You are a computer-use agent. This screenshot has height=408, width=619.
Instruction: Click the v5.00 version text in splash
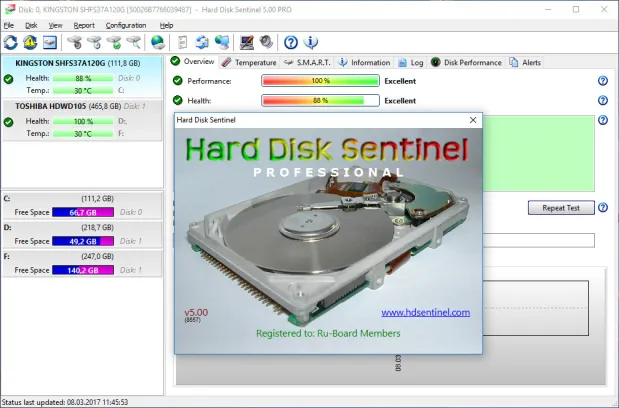click(x=196, y=313)
